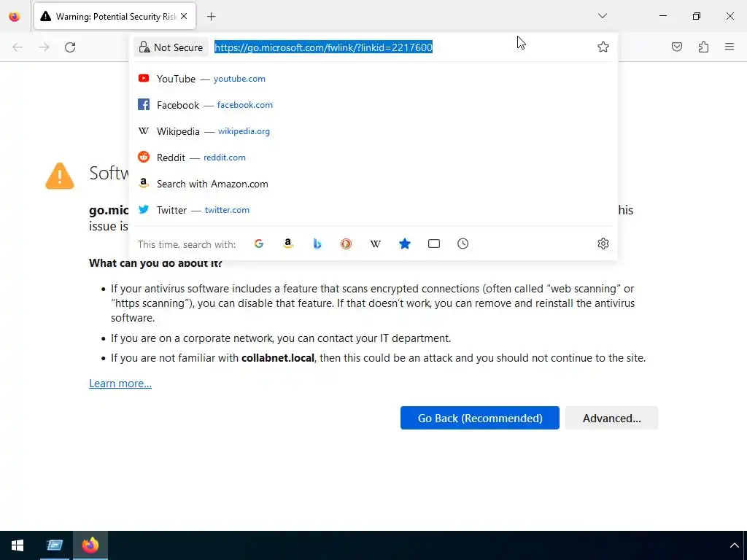Screen dimensions: 747x560
Task: Search this time with Amazon icon
Action: [x=287, y=244]
